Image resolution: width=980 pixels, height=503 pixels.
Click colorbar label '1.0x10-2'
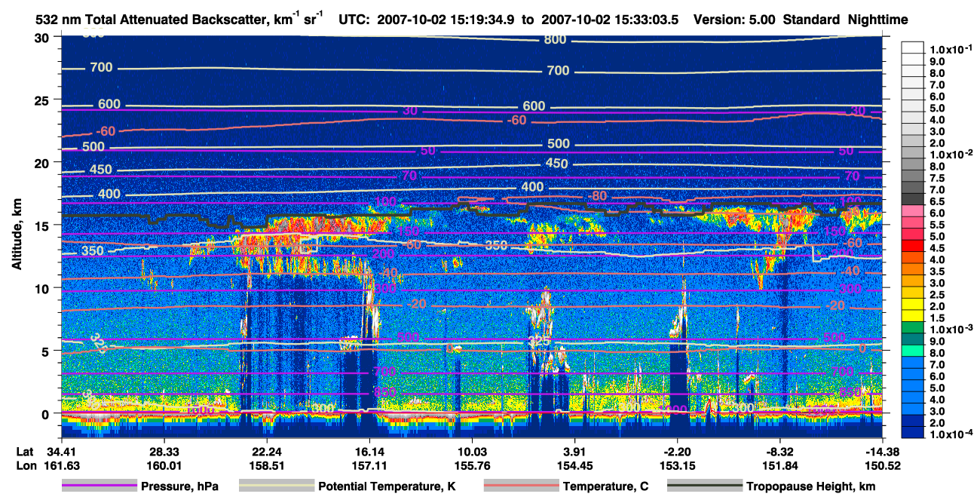click(x=952, y=154)
